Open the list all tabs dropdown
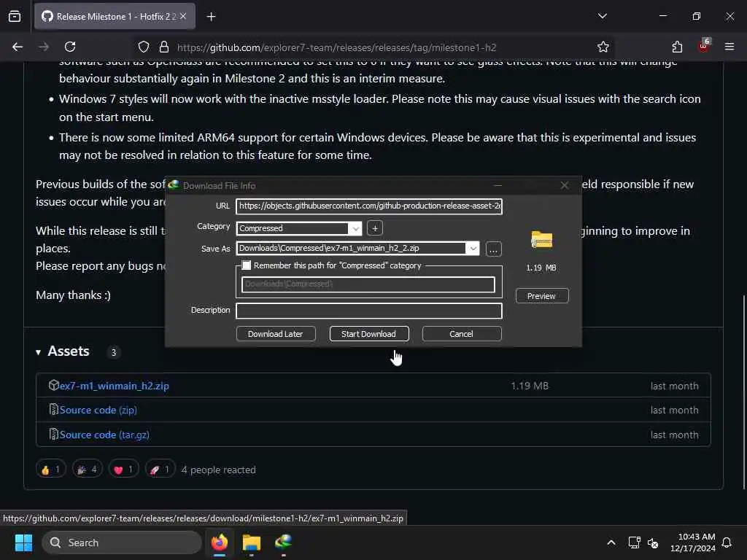 [x=603, y=16]
